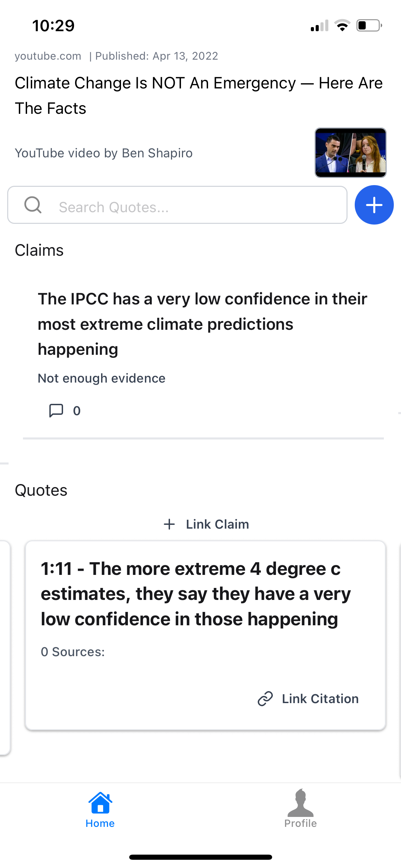Tap the comment bubble icon under the claim
The image size is (401, 868).
coord(56,410)
